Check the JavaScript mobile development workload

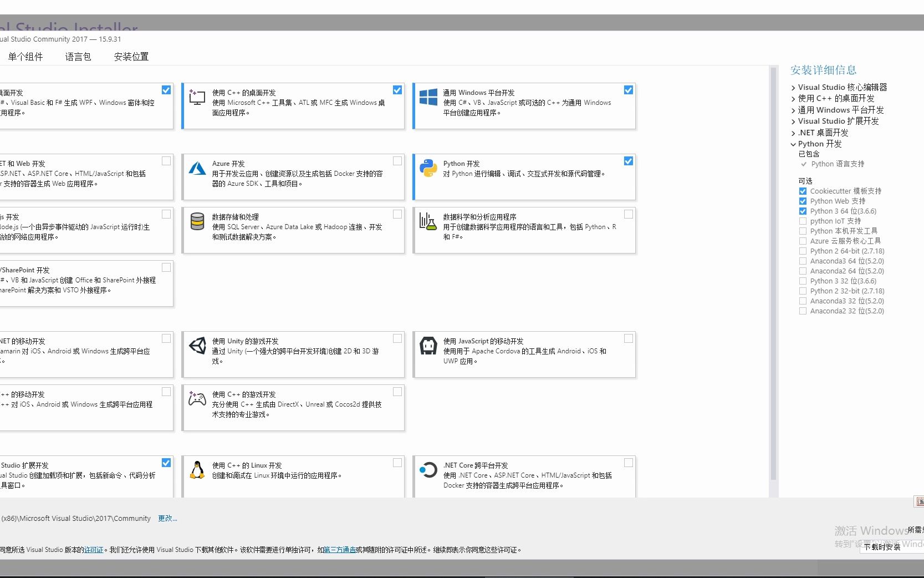[629, 338]
